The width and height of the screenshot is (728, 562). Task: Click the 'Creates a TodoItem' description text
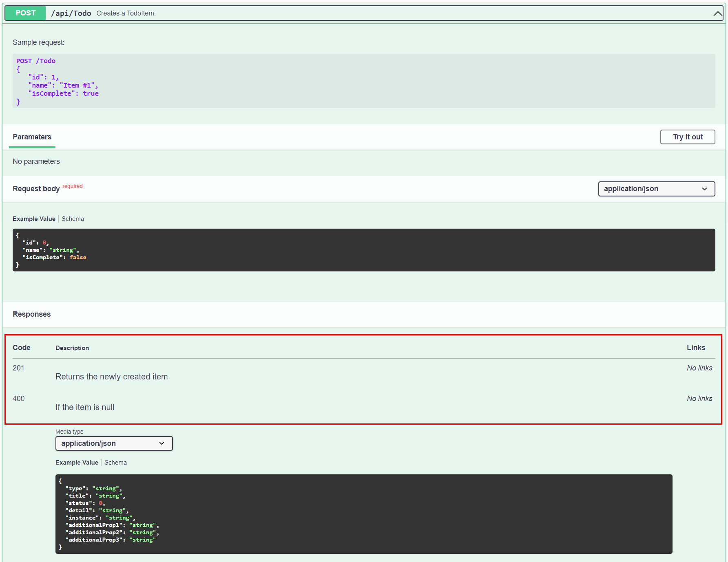[126, 13]
